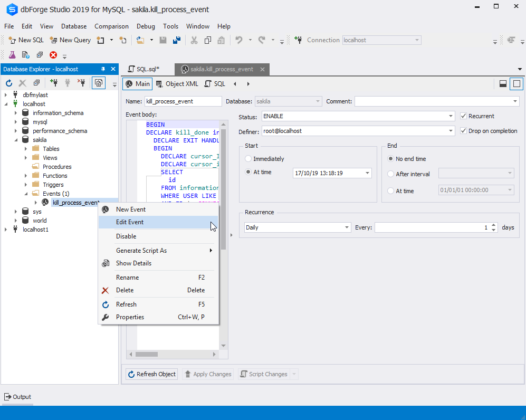Close the Database Explorer panel

click(x=113, y=69)
